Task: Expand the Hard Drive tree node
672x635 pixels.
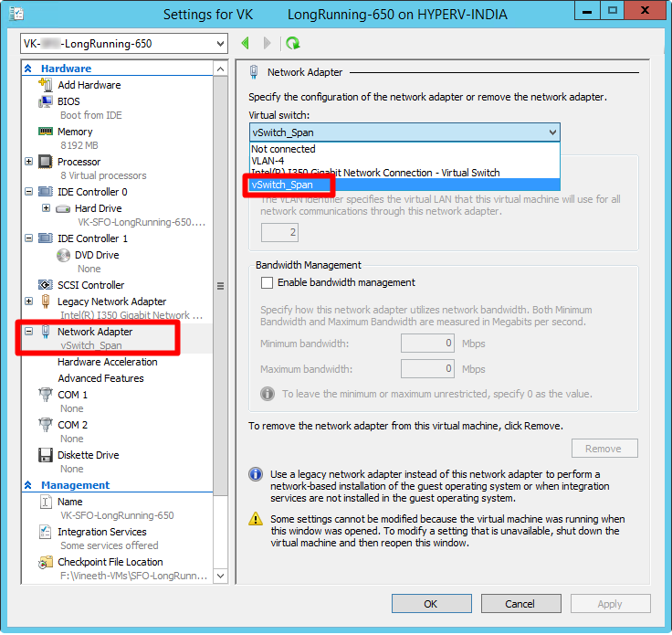Action: point(47,208)
